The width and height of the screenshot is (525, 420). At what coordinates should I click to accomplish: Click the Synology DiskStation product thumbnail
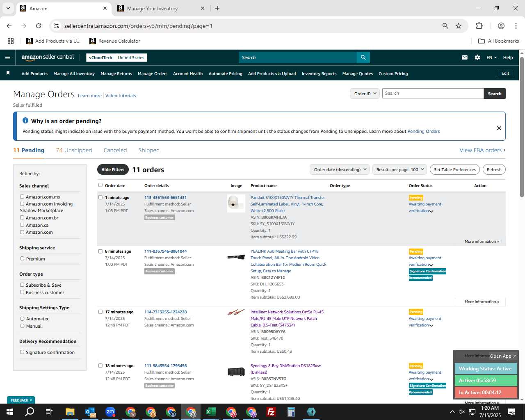point(236,372)
